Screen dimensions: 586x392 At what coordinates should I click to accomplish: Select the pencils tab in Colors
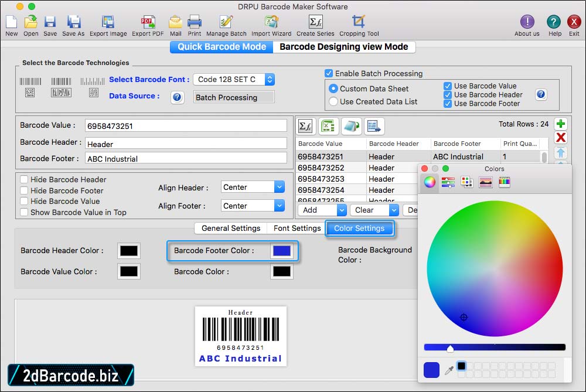[504, 182]
